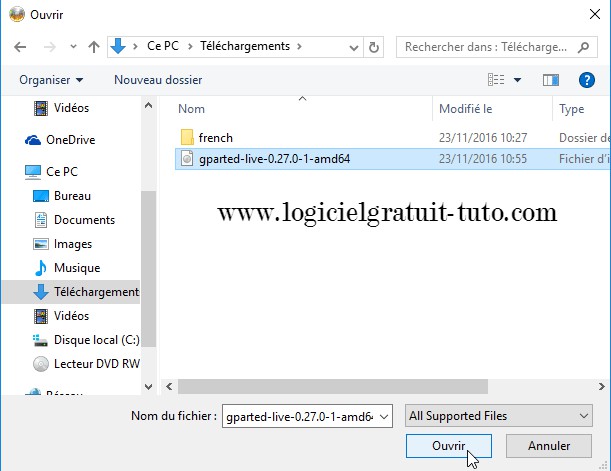611x471 pixels.
Task: Click the gparted ISO file icon
Action: (x=187, y=159)
